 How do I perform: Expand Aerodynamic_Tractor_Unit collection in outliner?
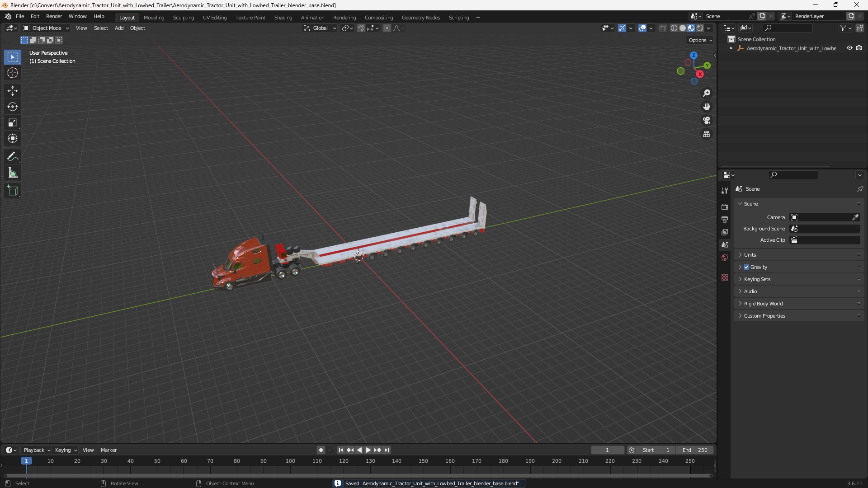(x=731, y=48)
